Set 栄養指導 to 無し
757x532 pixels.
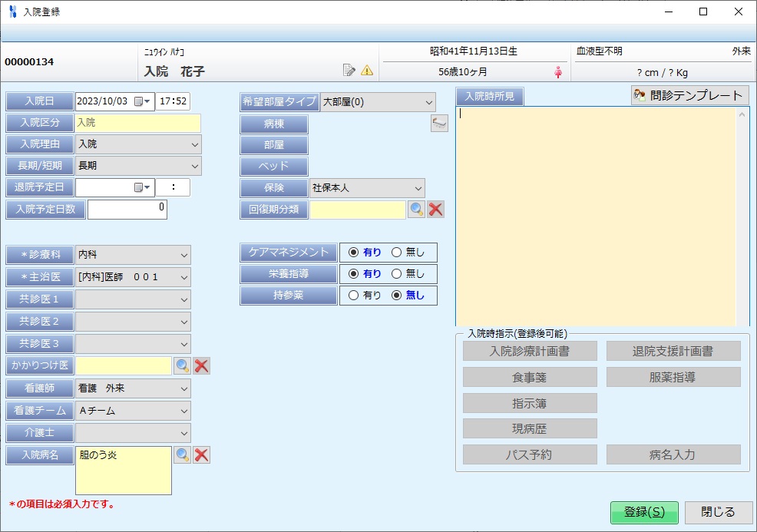point(397,274)
